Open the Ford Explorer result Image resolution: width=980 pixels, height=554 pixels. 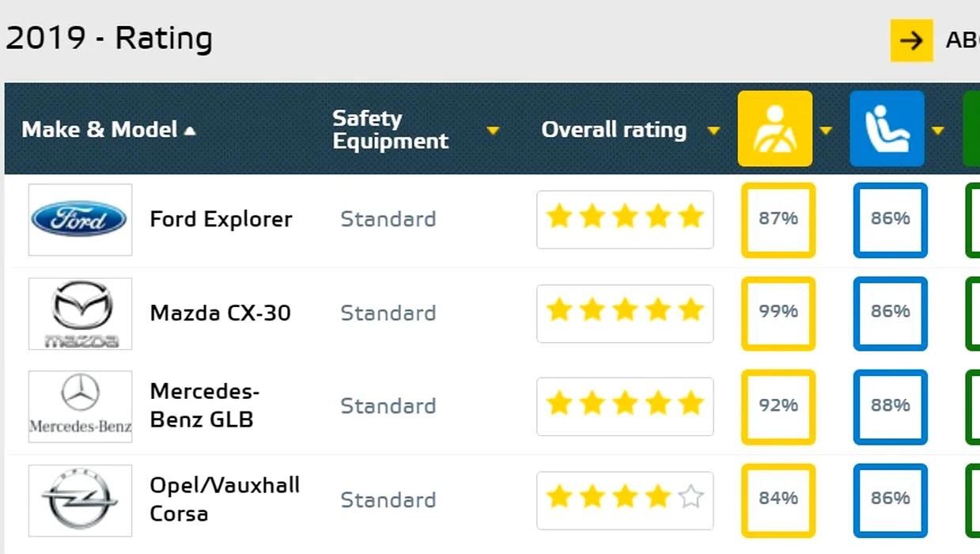click(x=221, y=219)
